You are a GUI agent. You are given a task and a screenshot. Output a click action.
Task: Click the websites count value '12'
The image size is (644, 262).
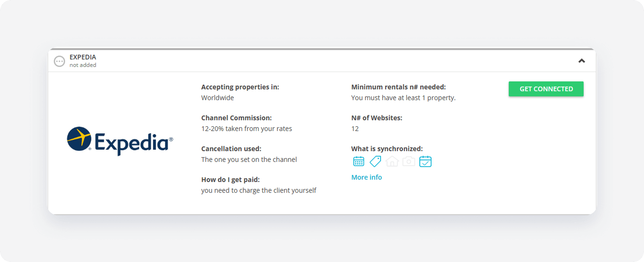[355, 129]
